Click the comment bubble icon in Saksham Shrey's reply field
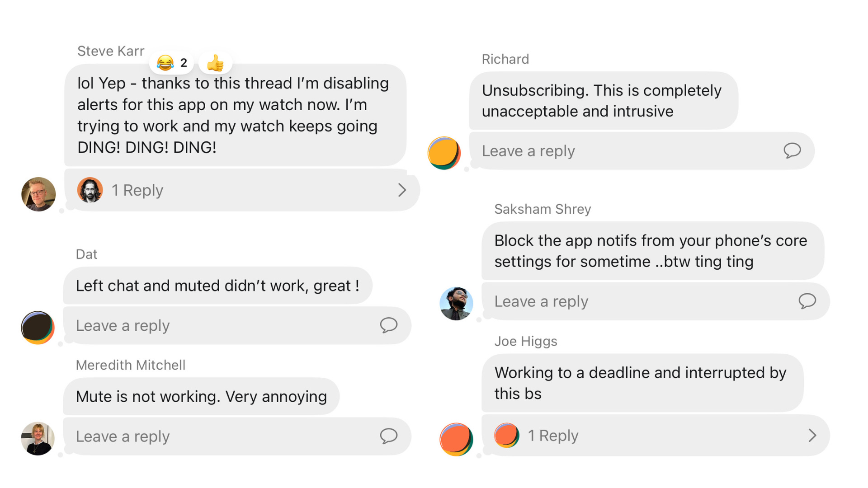This screenshot has width=868, height=488. pos(807,301)
